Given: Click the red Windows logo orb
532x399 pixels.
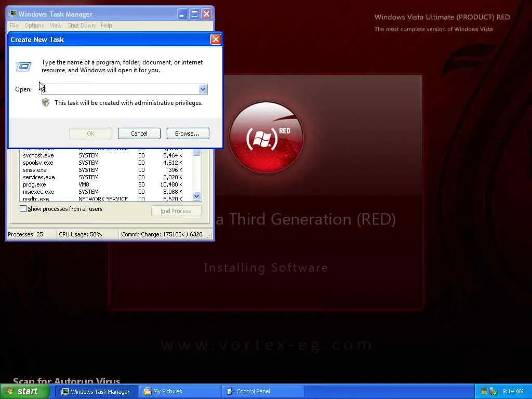Looking at the screenshot, I should coord(266,137).
